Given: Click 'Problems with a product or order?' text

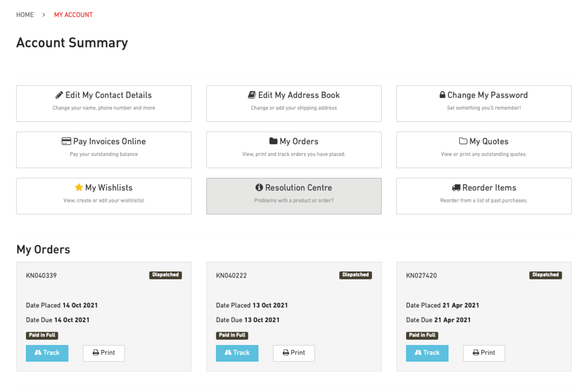Looking at the screenshot, I should point(294,201).
